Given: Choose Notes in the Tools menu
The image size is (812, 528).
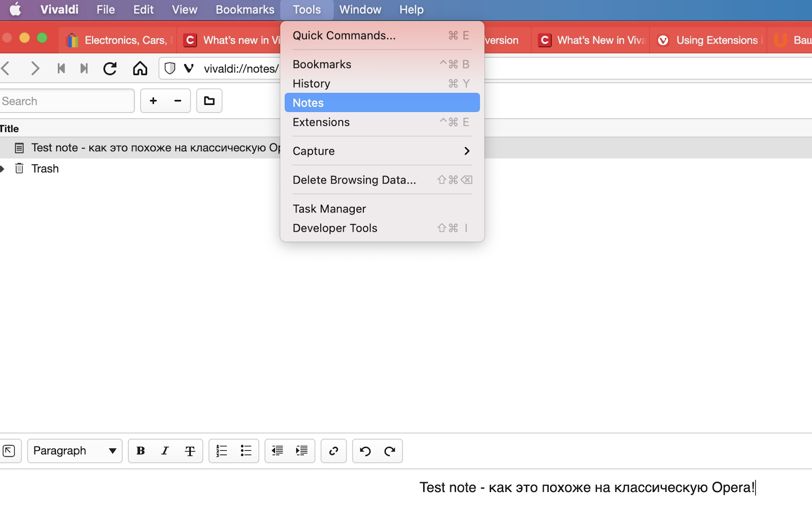Looking at the screenshot, I should 382,102.
